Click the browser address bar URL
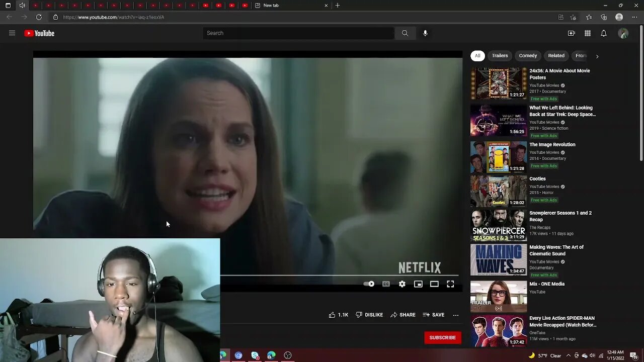 [114, 17]
